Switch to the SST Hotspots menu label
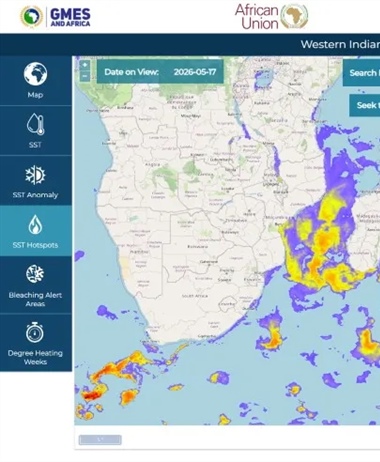 coord(35,245)
